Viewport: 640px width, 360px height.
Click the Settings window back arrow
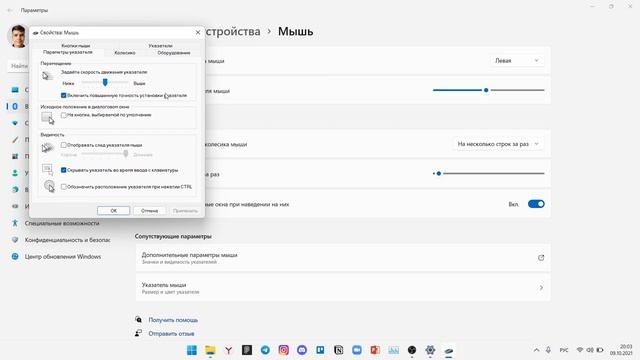click(10, 10)
